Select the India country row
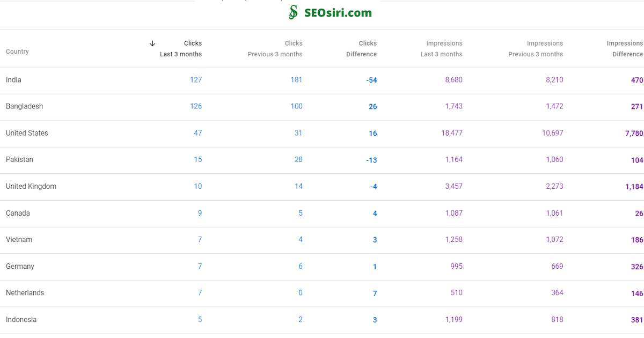 pyautogui.click(x=13, y=79)
